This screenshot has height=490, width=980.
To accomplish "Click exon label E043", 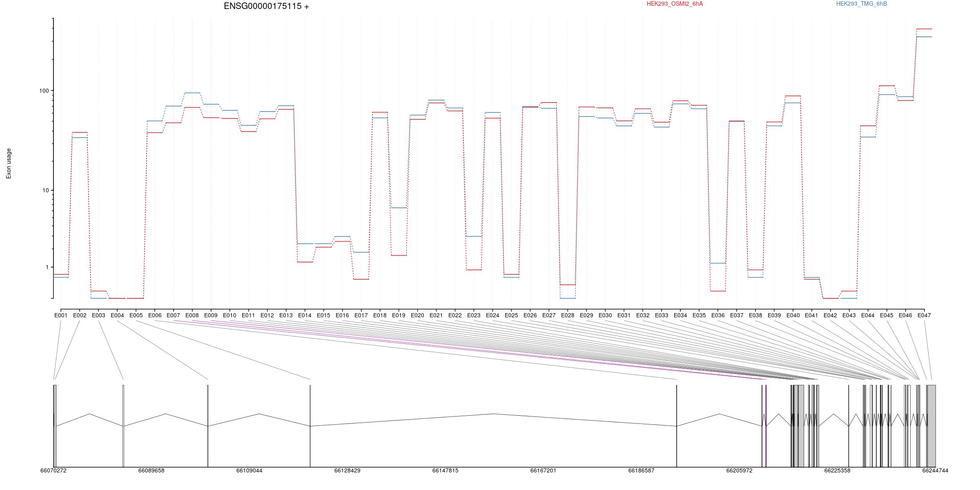I will pos(850,315).
